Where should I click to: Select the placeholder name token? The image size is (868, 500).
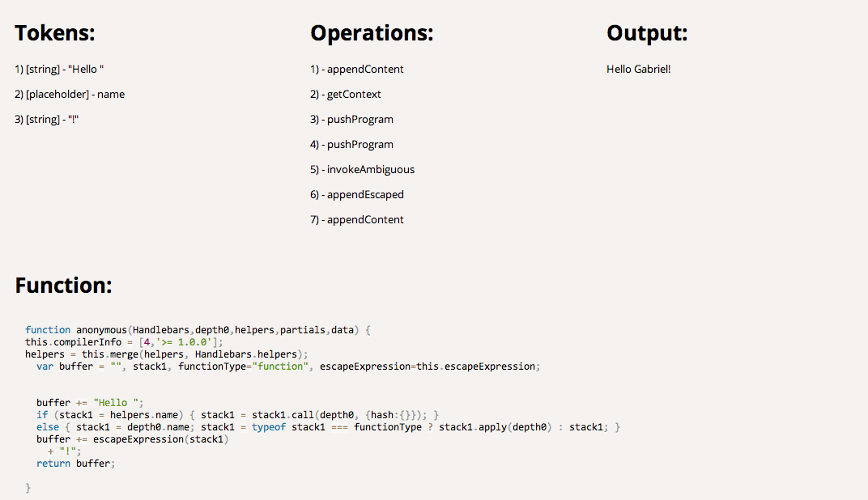[70, 94]
